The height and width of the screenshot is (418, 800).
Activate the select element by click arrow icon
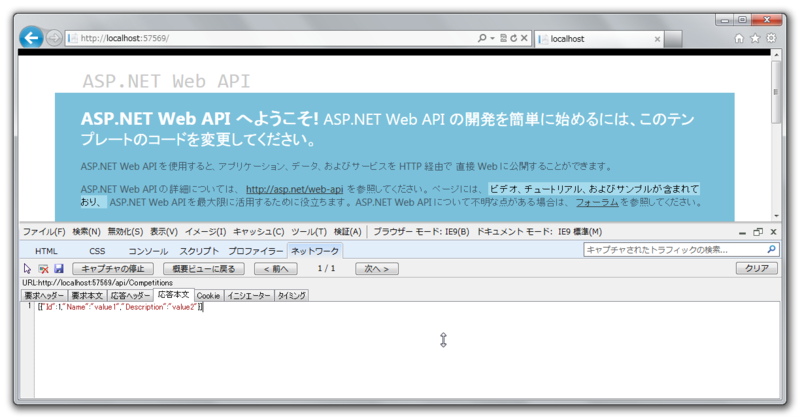(28, 268)
